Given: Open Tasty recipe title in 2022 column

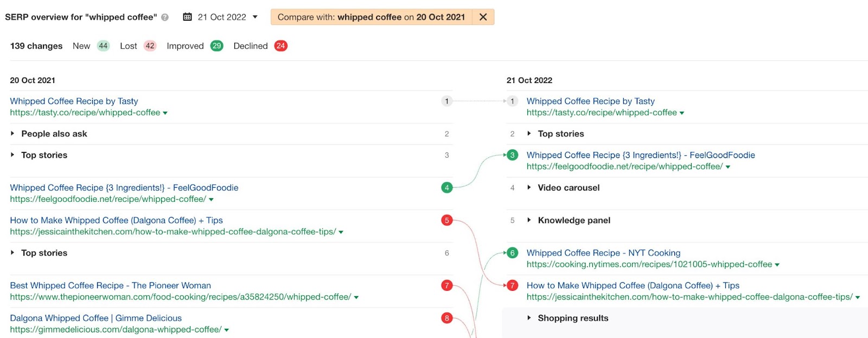Looking at the screenshot, I should pos(591,101).
